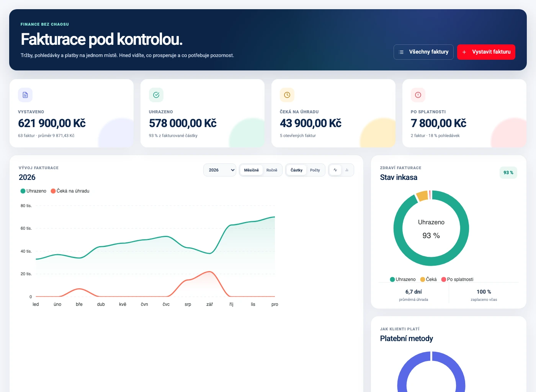
Task: Click the "5 otevřených faktur" text
Action: point(298,136)
